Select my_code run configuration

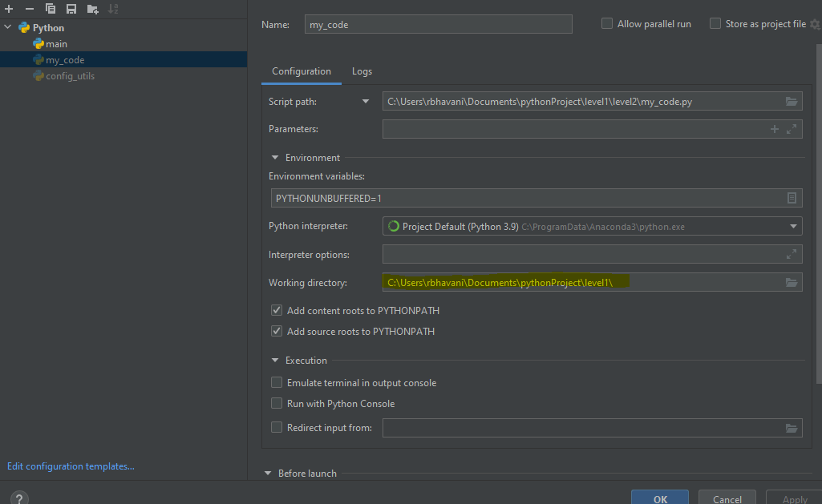[x=124, y=60]
